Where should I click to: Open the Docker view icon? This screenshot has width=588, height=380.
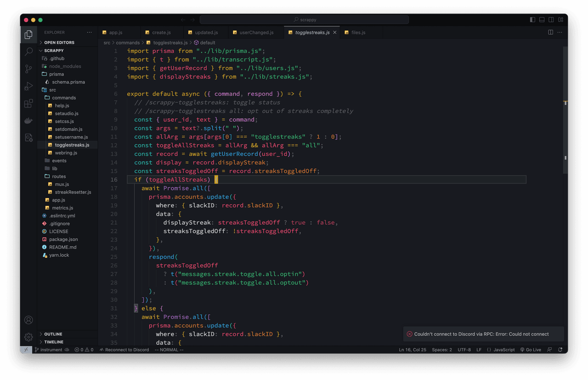(28, 121)
